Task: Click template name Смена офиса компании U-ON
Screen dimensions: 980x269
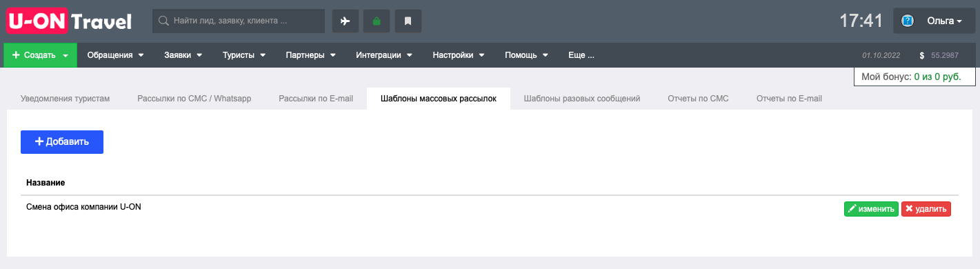Action: (x=83, y=206)
